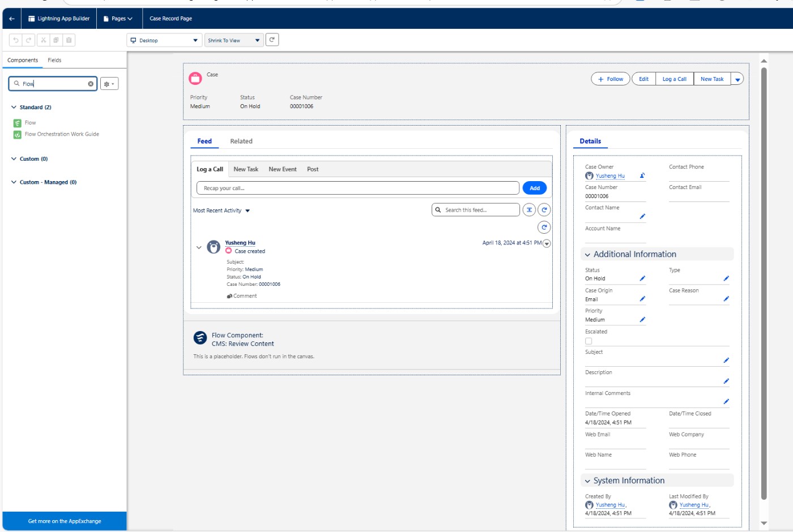Expand the Custom - Managed (0) section
This screenshot has width=793, height=532.
(14, 182)
